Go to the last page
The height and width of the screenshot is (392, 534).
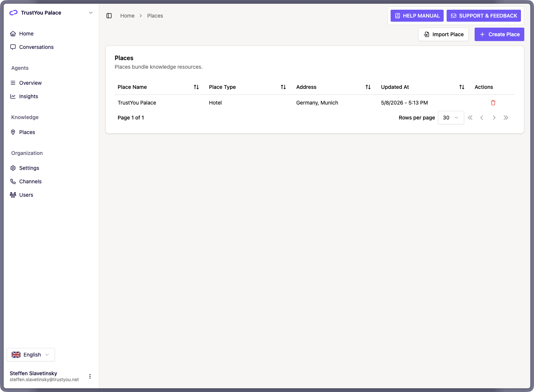click(x=506, y=118)
